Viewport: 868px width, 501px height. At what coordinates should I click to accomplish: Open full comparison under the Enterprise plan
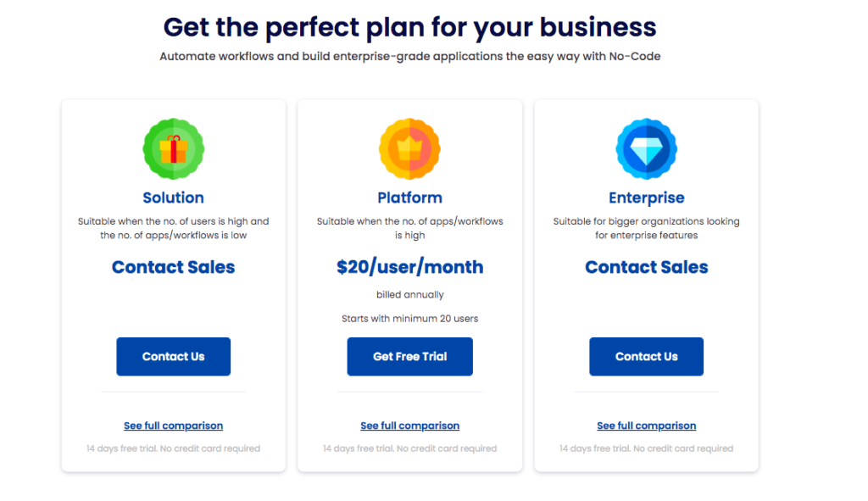(646, 426)
